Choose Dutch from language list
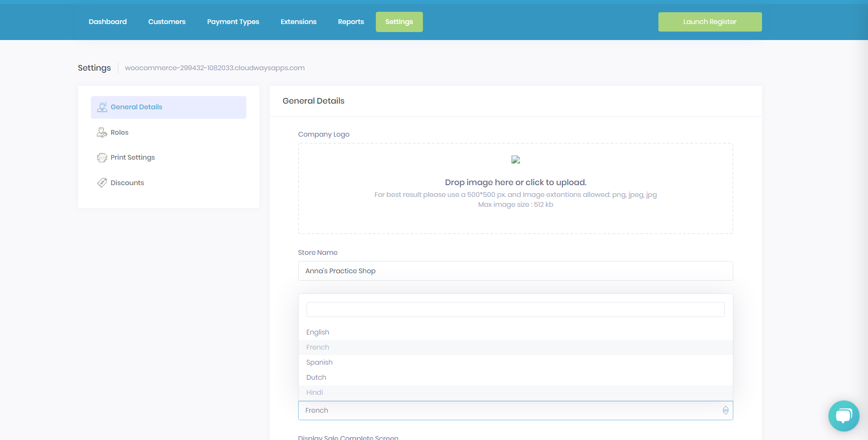 (516, 377)
